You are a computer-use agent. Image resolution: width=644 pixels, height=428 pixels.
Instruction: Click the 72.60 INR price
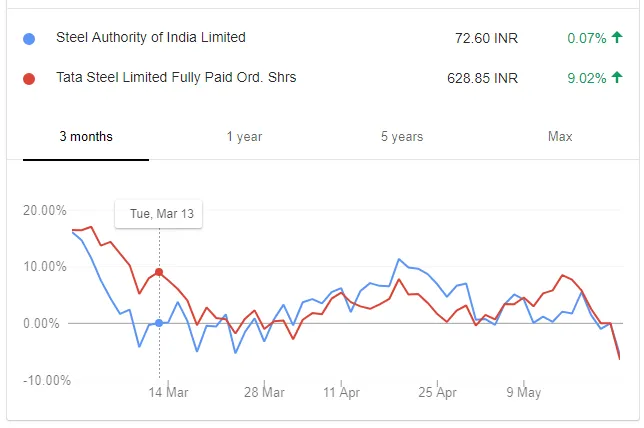pos(486,38)
